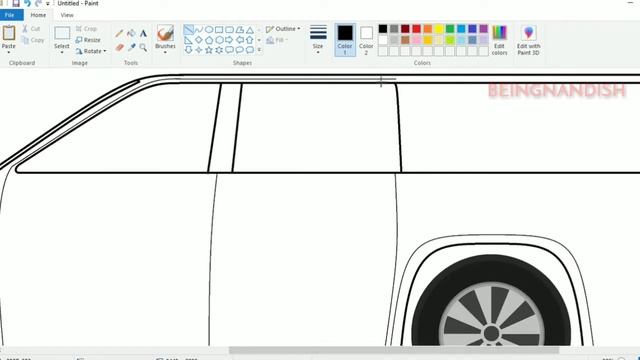Choose the Curve shape
The image size is (640, 360).
tap(199, 30)
